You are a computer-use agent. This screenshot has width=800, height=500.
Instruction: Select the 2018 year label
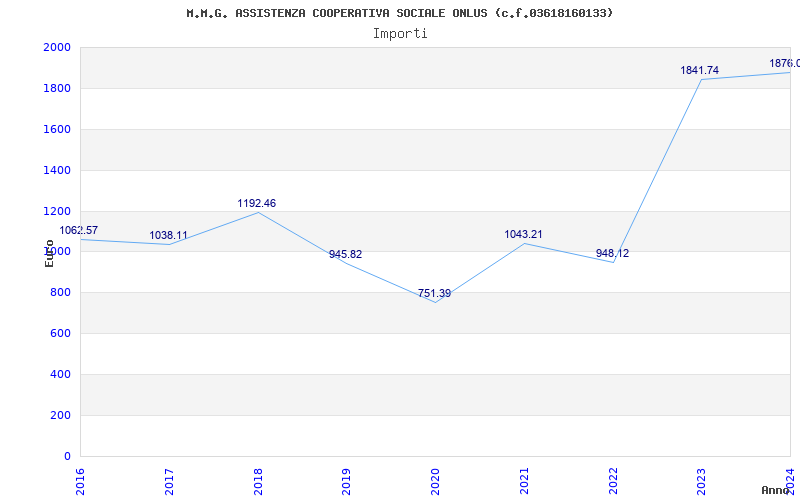click(258, 482)
